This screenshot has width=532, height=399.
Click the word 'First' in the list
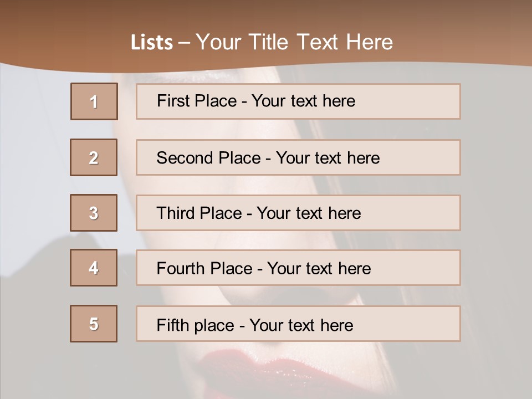(x=173, y=101)
